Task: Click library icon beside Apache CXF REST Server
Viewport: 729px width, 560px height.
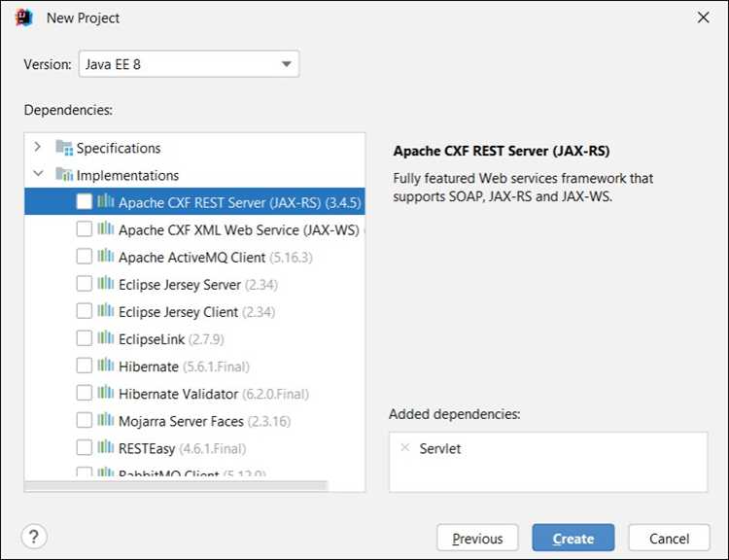Action: [x=106, y=201]
